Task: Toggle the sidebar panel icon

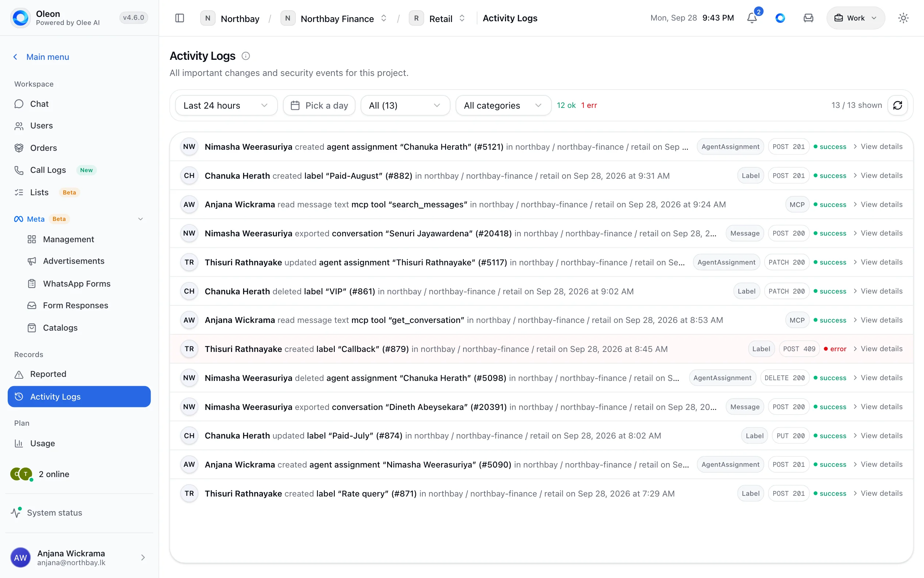Action: point(179,18)
